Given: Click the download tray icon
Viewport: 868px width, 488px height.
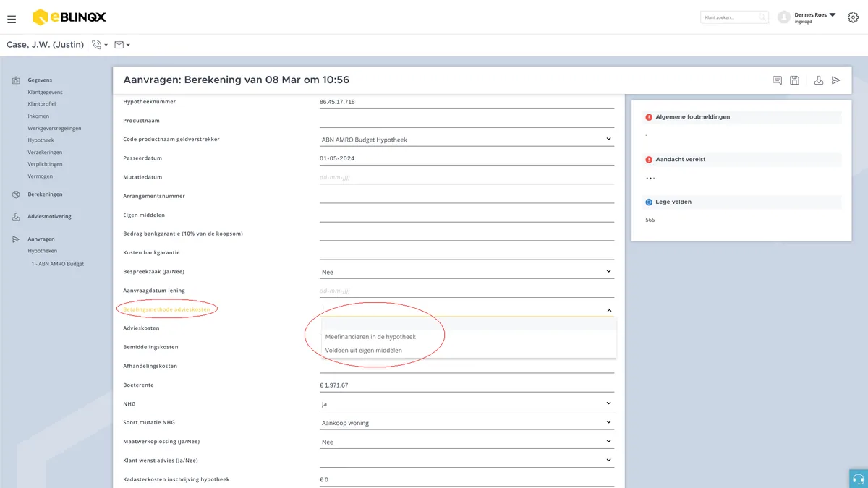Looking at the screenshot, I should pos(819,80).
